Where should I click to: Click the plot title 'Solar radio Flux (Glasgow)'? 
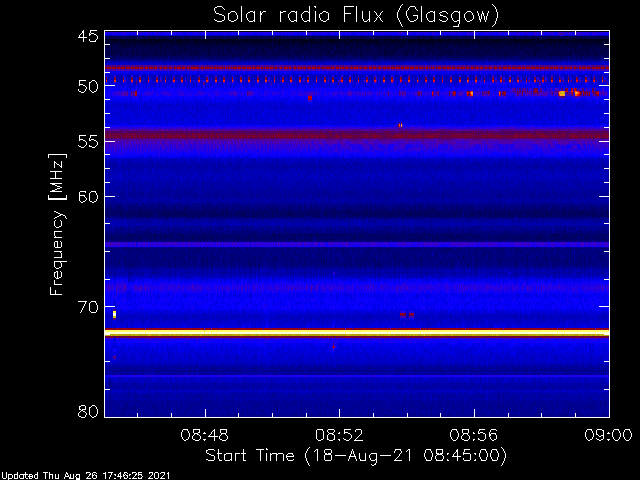(x=356, y=16)
